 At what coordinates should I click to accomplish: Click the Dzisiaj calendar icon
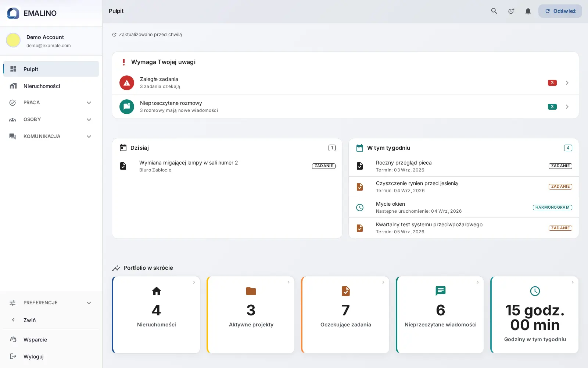click(123, 148)
